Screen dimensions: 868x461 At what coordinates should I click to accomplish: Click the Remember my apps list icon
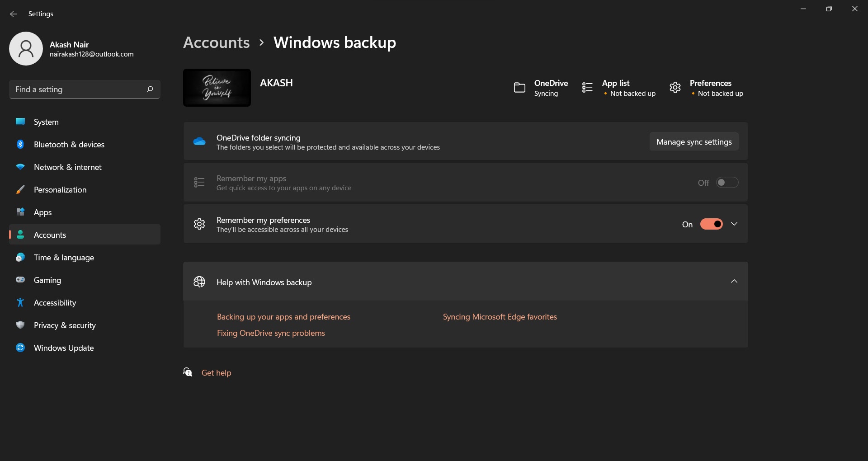199,182
